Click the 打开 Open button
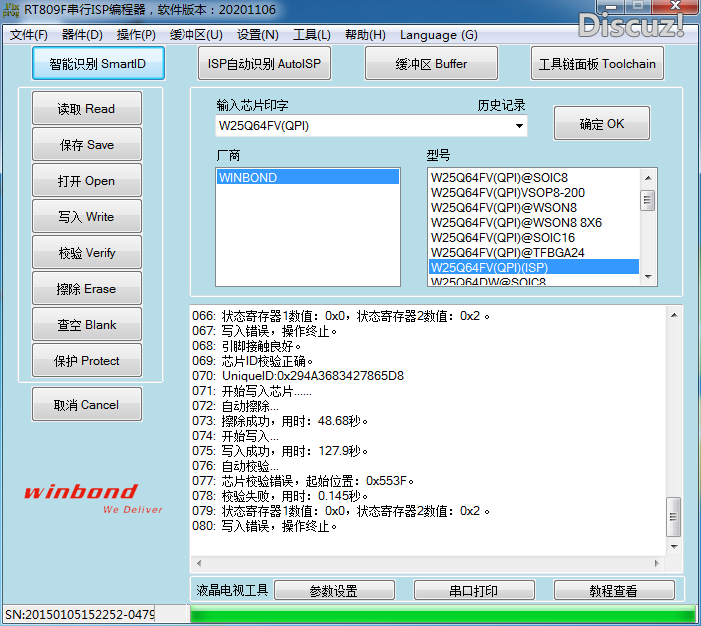This screenshot has width=701, height=626. [87, 181]
